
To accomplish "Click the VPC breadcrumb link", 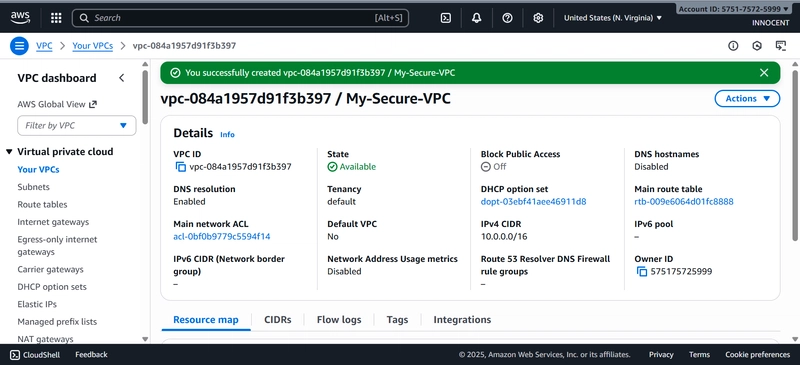I will (44, 46).
